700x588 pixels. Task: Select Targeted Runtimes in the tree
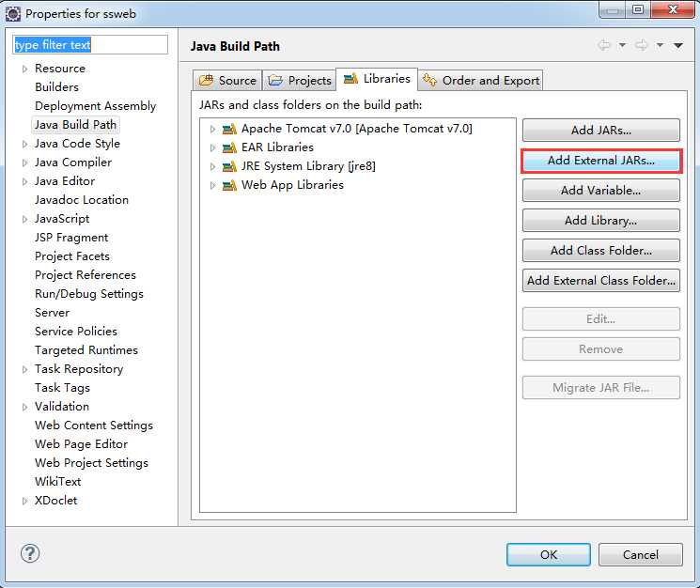[86, 350]
